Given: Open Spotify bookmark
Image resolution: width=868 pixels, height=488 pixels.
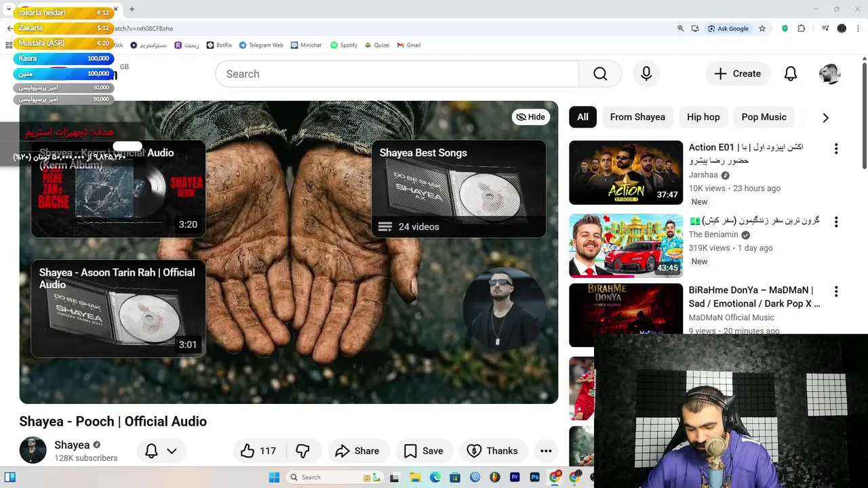Looking at the screenshot, I should pos(344,45).
